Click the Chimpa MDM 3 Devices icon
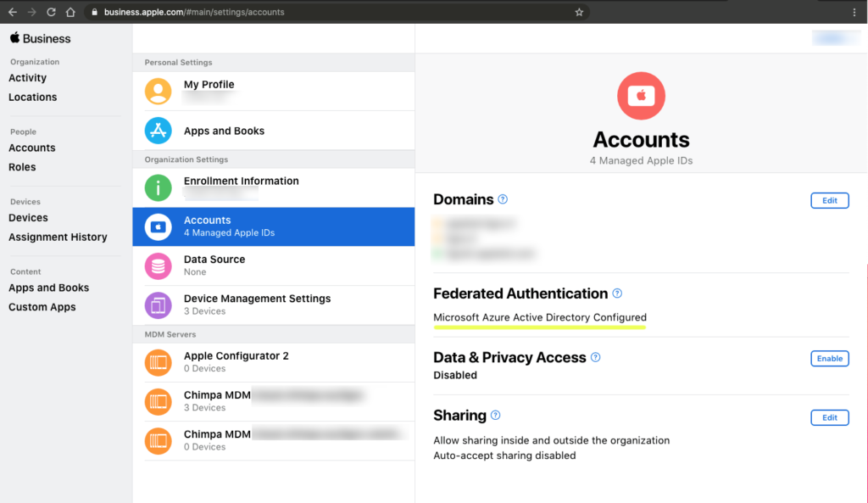Viewport: 868px width, 503px height. [159, 402]
